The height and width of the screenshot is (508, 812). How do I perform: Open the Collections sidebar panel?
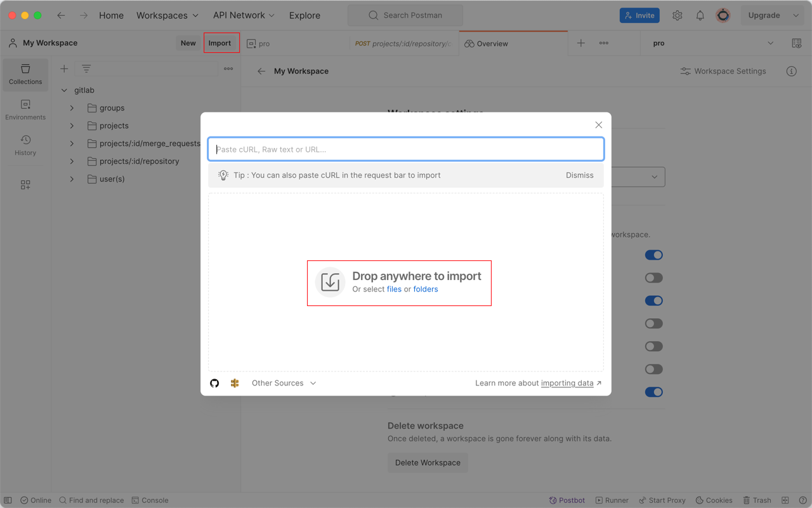point(25,74)
